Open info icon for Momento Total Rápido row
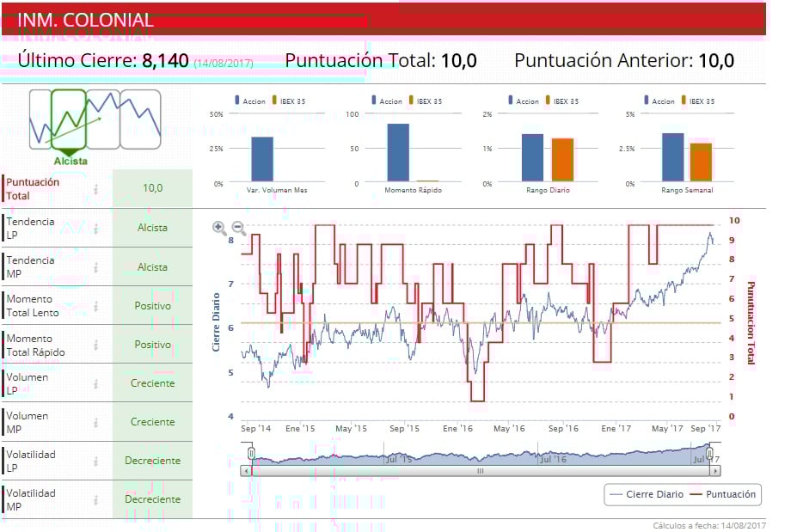Screen dimensions: 797x532 95,345
